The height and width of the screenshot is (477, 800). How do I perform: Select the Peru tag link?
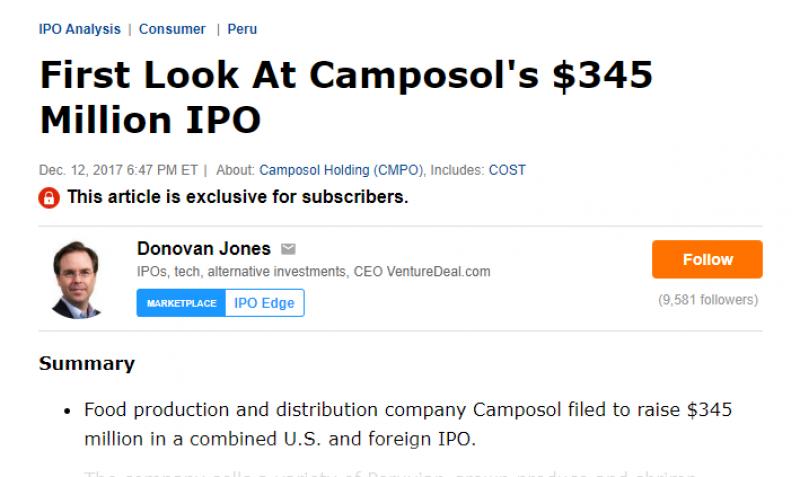(242, 29)
